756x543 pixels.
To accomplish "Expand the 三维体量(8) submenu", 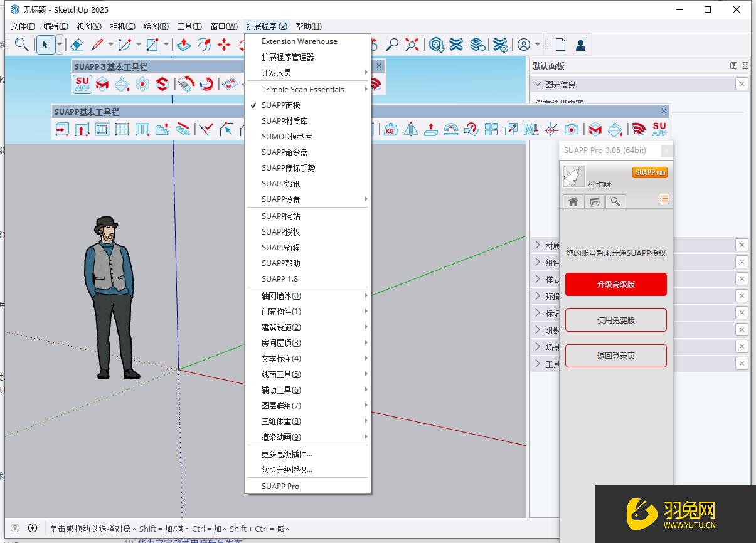I will coord(307,421).
